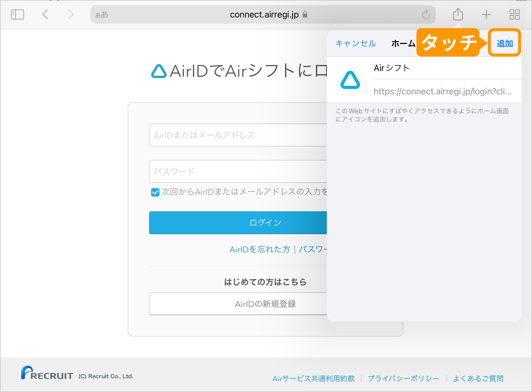Open the プライバシーポリシー link
The width and height of the screenshot is (532, 392).
[403, 378]
